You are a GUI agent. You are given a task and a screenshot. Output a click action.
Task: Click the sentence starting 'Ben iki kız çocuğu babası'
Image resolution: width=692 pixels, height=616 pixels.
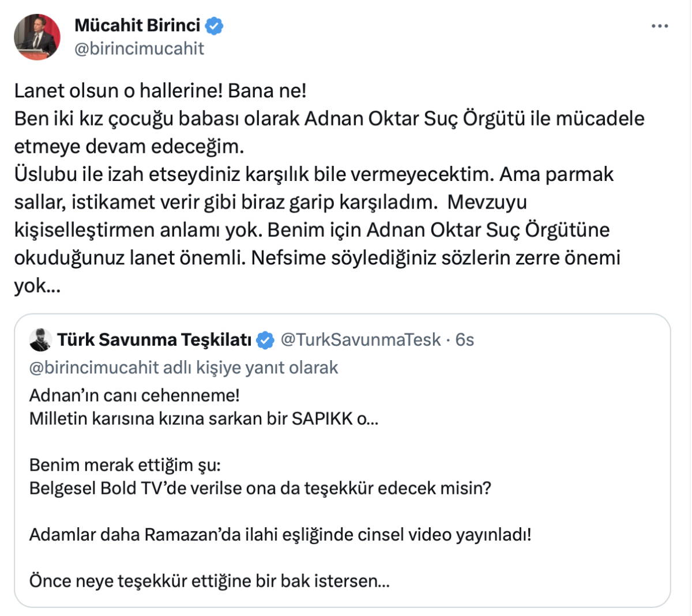pyautogui.click(x=329, y=119)
